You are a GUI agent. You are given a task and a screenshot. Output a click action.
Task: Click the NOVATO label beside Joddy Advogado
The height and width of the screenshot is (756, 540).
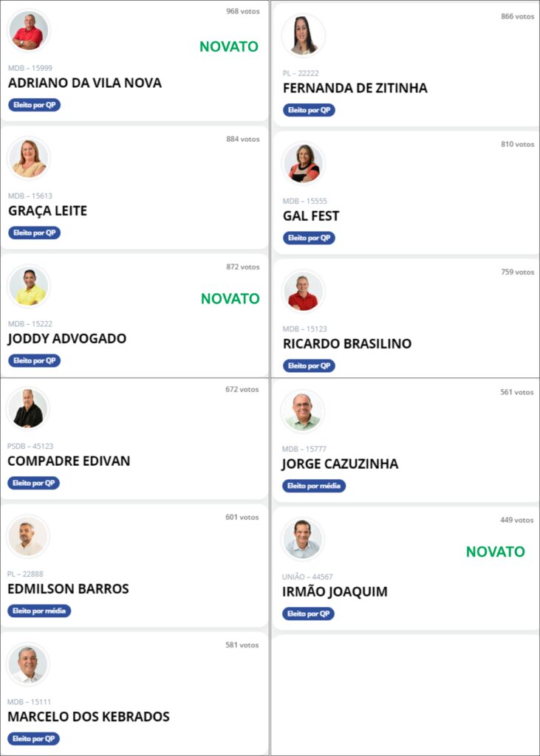230,298
